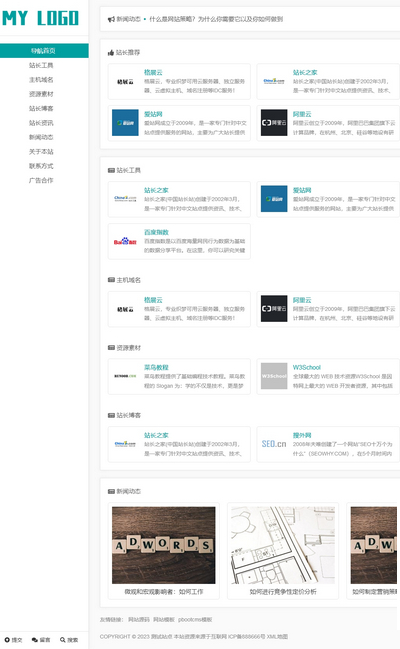
Task: Click the 站长之家 logo in 站长工具 section
Action: 125,199
